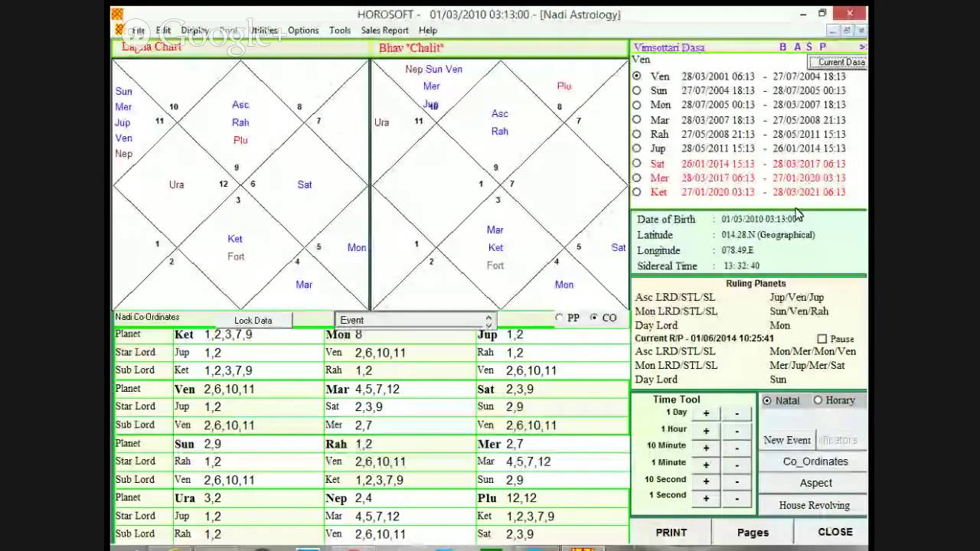The width and height of the screenshot is (980, 551).
Task: Open the Help menu
Action: pyautogui.click(x=428, y=31)
